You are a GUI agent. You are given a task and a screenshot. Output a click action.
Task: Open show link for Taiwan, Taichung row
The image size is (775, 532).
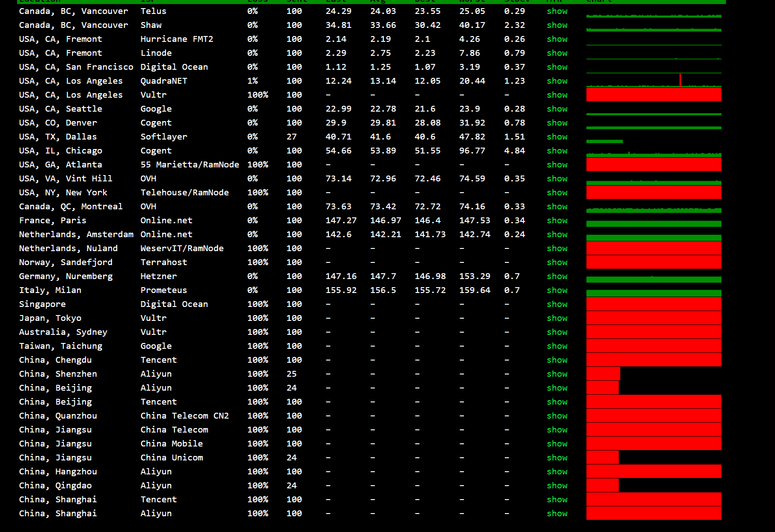click(x=557, y=346)
